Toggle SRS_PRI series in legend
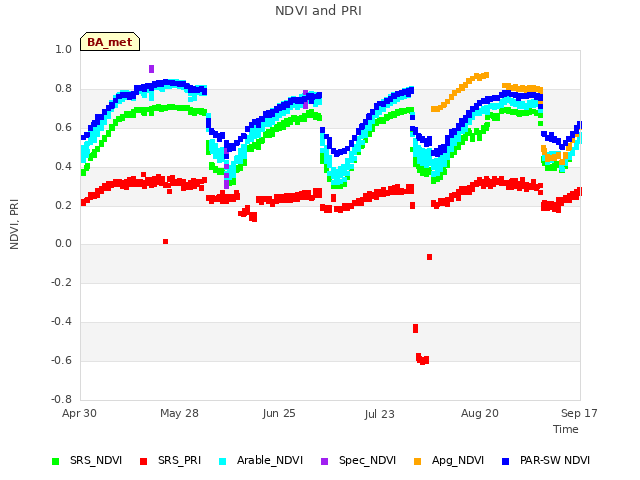Image resolution: width=640 pixels, height=480 pixels. coord(170,460)
